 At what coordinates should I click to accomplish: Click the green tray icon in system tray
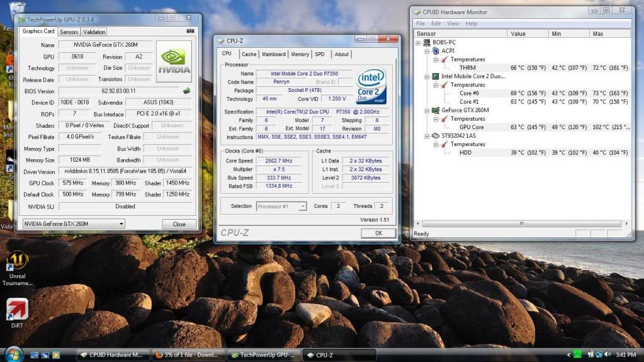(578, 354)
